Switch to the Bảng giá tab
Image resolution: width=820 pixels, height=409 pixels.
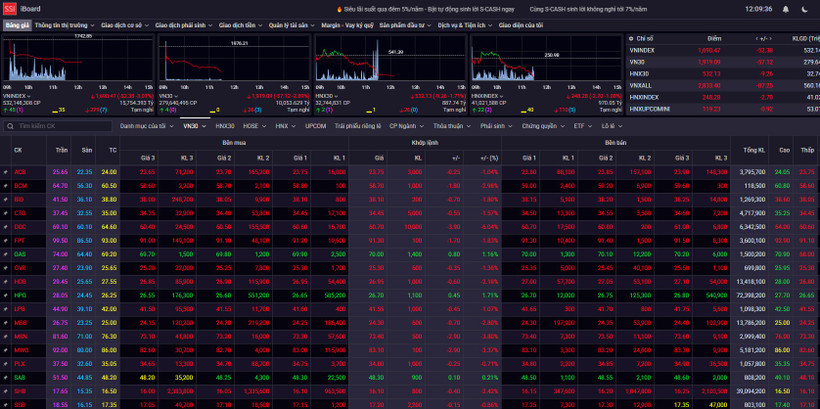pyautogui.click(x=18, y=24)
